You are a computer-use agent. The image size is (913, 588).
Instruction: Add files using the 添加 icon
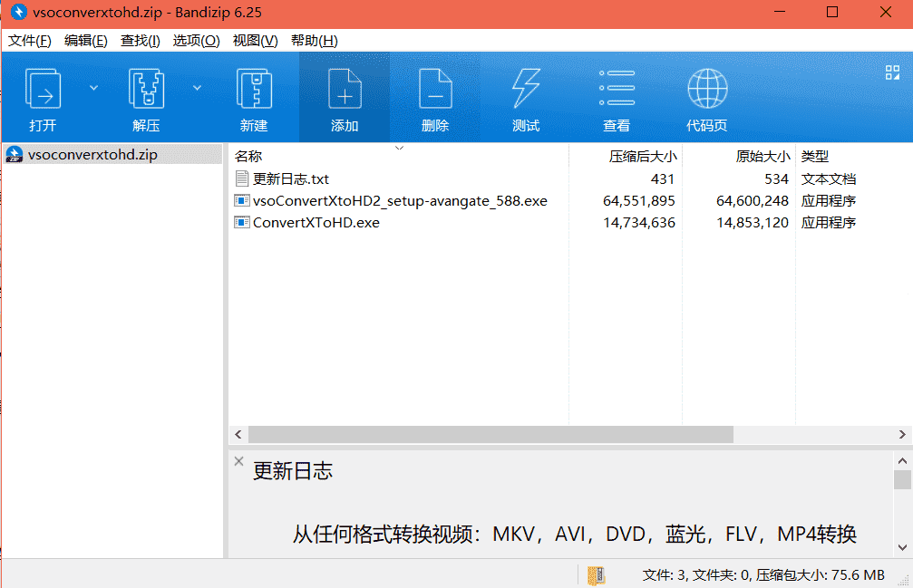tap(345, 98)
